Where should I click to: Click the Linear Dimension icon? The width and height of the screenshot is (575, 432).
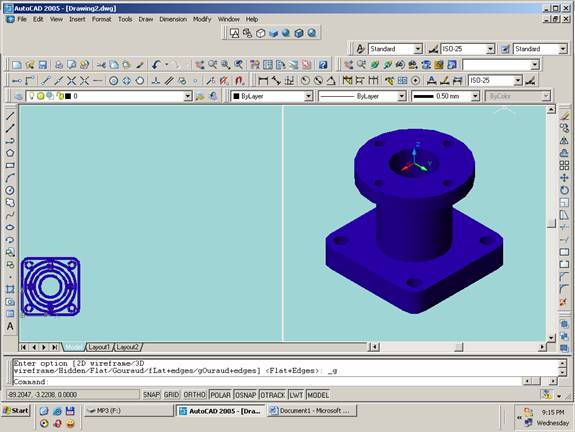click(263, 80)
